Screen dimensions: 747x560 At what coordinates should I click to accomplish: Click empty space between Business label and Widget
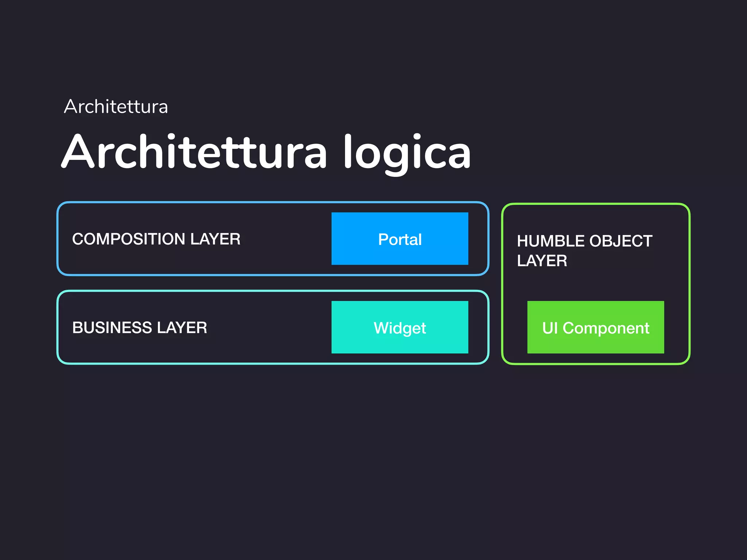point(270,327)
